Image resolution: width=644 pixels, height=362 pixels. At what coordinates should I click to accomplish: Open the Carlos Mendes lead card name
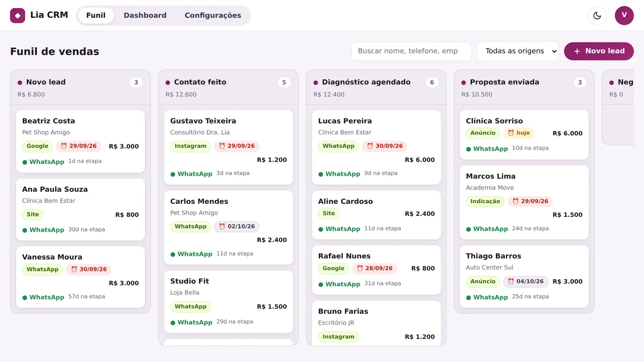pos(199,202)
